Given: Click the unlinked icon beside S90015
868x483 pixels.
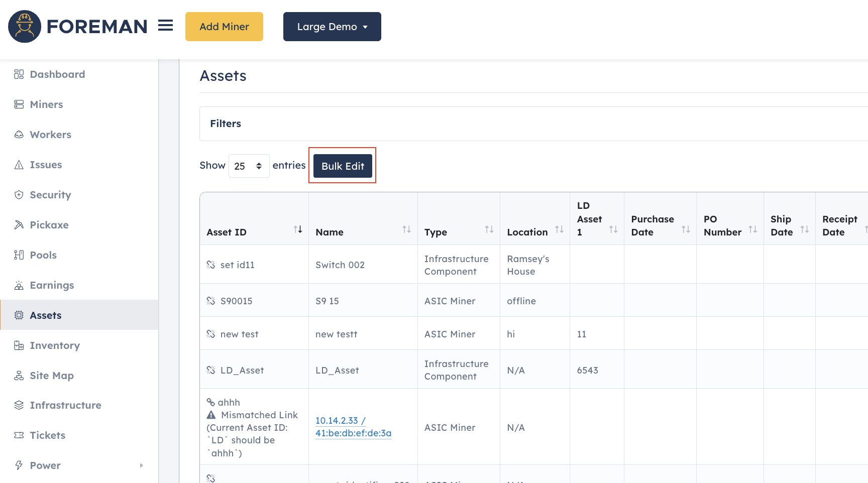Looking at the screenshot, I should 211,301.
